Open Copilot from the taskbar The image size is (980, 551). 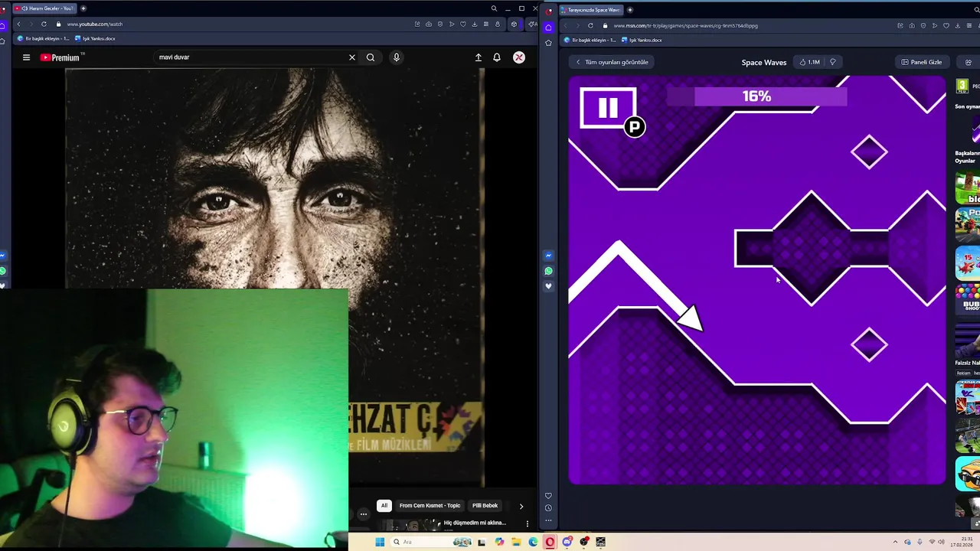pos(499,542)
